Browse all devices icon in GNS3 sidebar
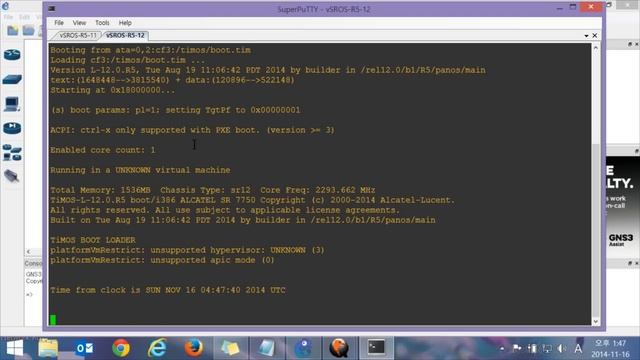The height and width of the screenshot is (360, 640). (12, 153)
